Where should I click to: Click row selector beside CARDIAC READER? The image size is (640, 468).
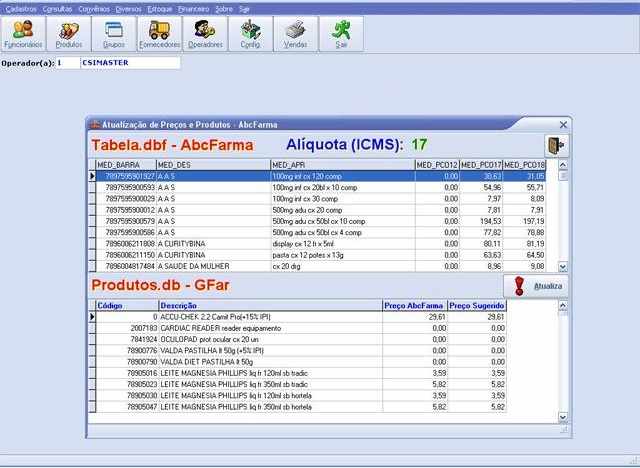92,328
